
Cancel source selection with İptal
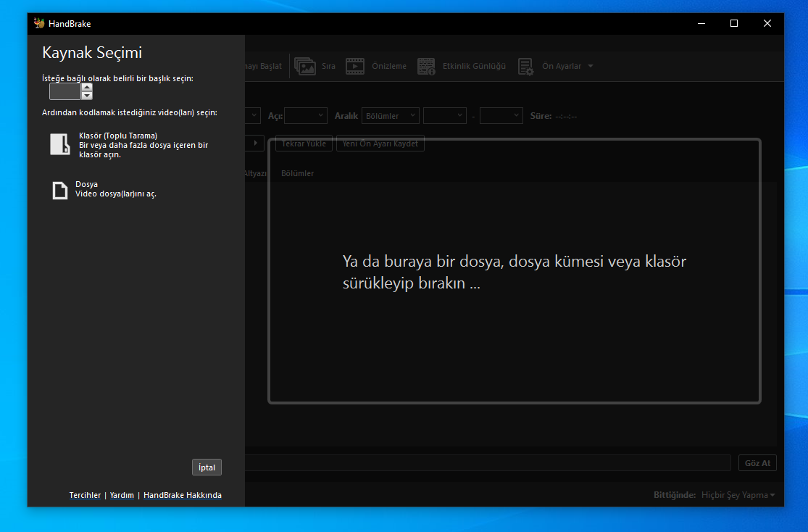[207, 467]
